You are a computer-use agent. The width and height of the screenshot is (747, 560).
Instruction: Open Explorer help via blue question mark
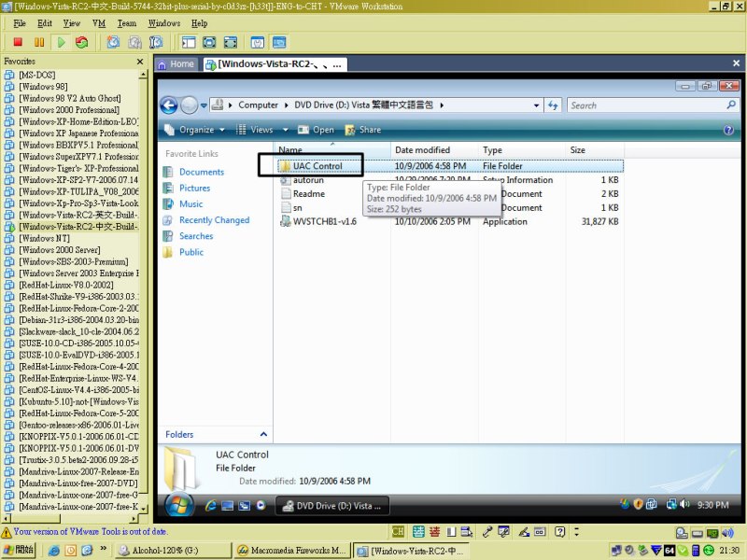pos(728,130)
